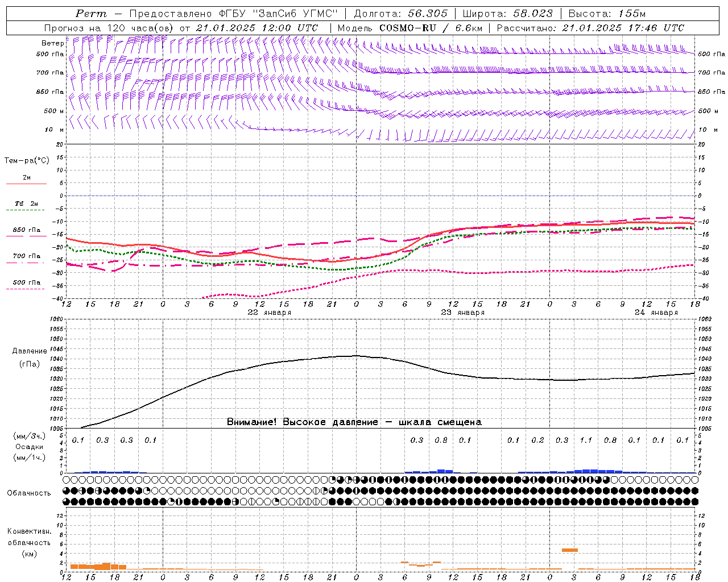728x582 pixels.
Task: Click the model name "COSMO-RU / 6.6км"
Action: tap(431, 28)
